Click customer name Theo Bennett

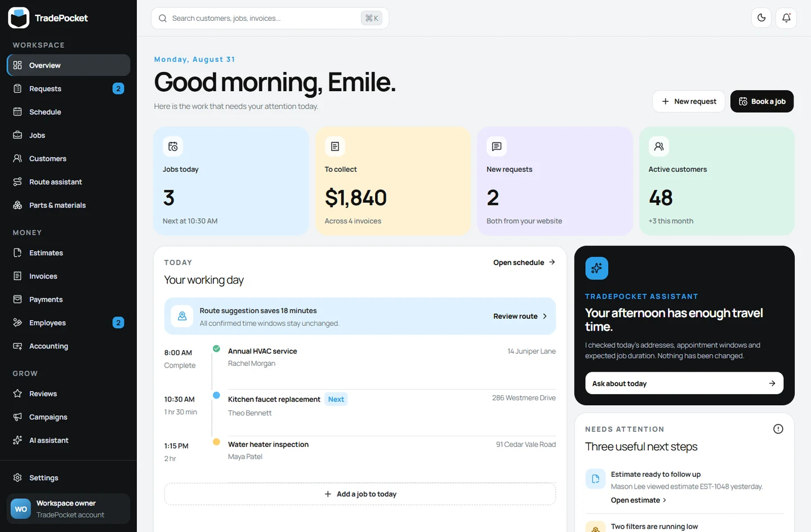(x=249, y=413)
